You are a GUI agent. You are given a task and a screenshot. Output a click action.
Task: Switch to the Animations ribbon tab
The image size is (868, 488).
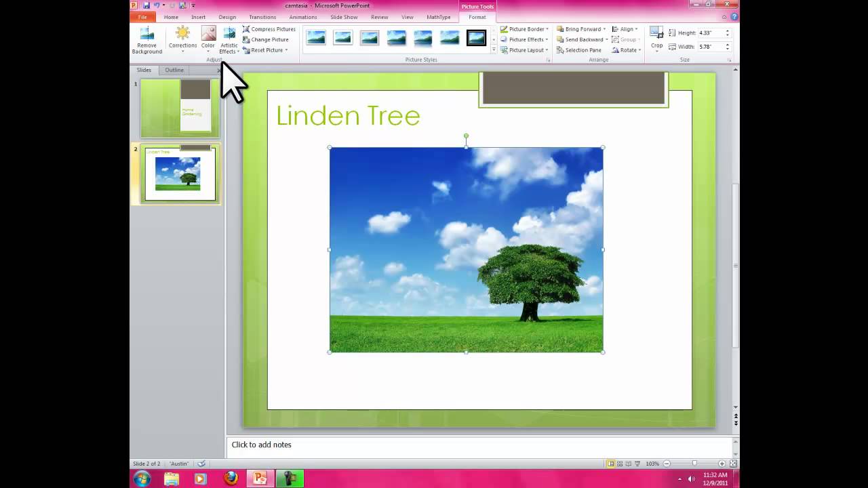pyautogui.click(x=303, y=17)
